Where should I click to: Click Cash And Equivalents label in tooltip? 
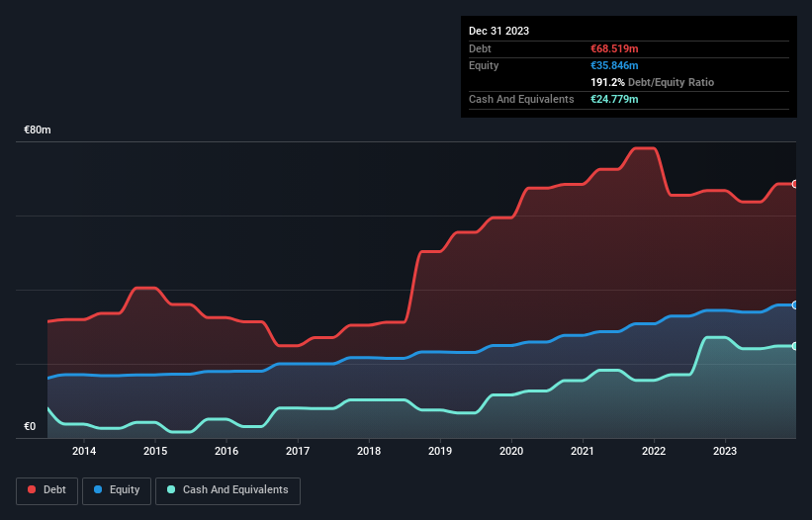pyautogui.click(x=521, y=99)
